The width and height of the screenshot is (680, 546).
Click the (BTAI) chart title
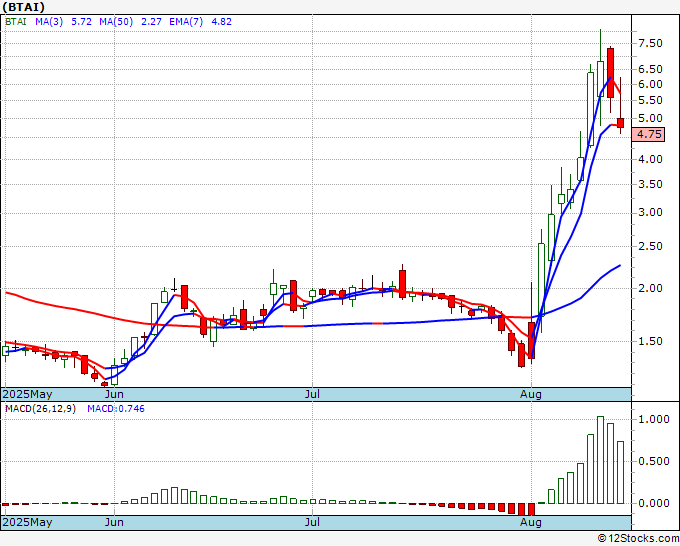(x=23, y=7)
